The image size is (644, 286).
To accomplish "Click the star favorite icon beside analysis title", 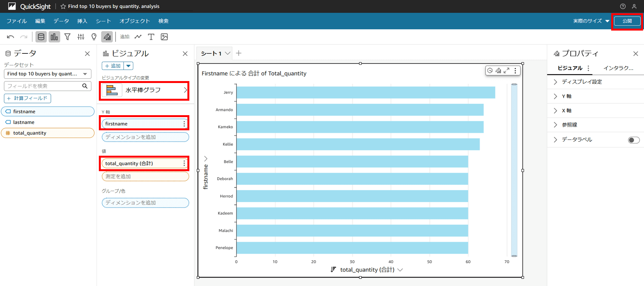I will point(63,6).
